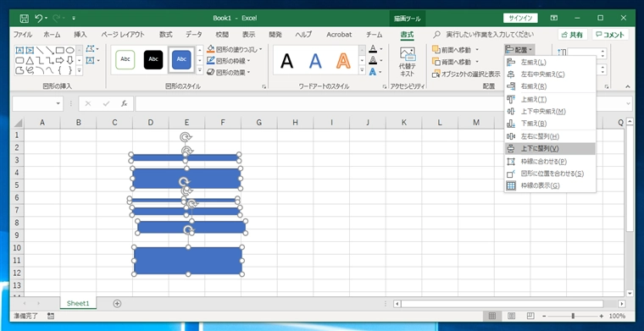Viewport: 644px width, 331px height.
Task: Select the vertical Text Box shape
Action: click(x=30, y=50)
